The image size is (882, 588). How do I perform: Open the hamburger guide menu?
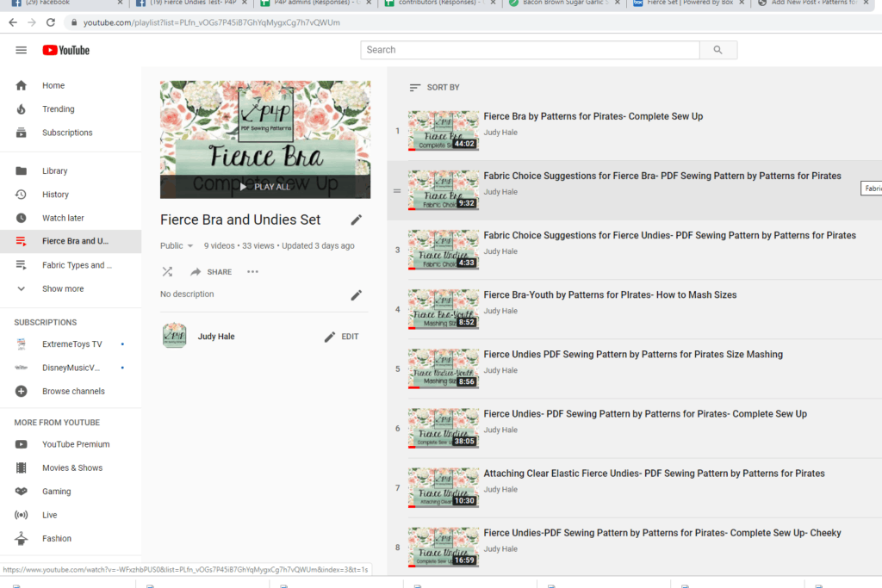click(21, 50)
